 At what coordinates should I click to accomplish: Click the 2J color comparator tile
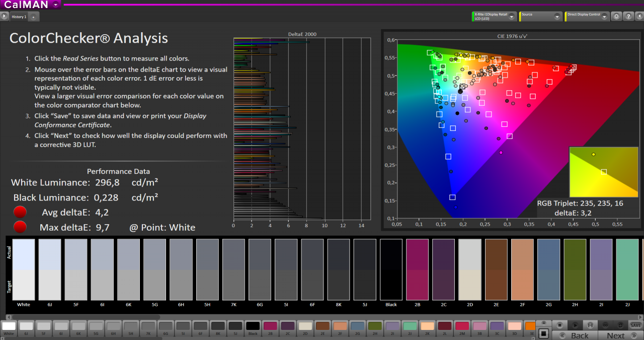pos(627,269)
